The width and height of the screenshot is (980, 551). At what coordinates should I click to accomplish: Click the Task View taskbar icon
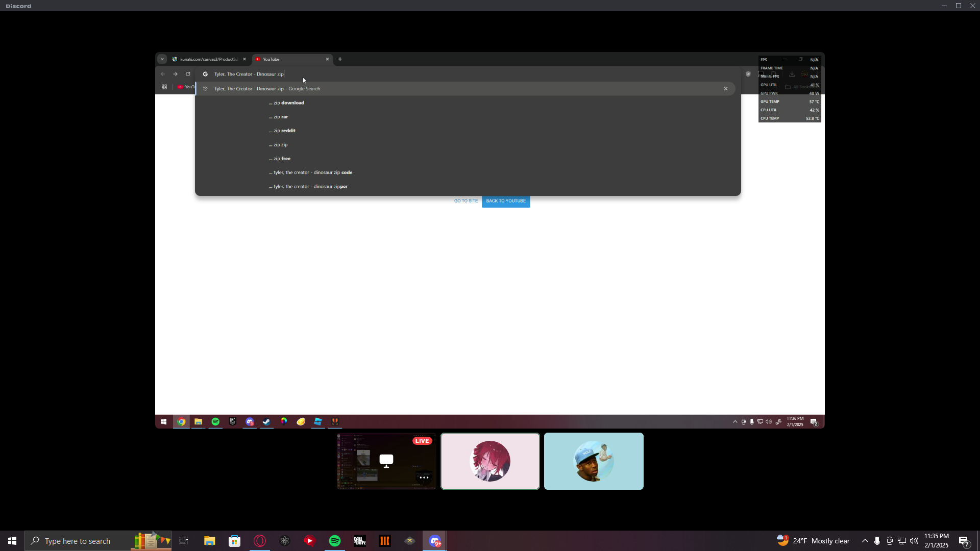click(184, 541)
